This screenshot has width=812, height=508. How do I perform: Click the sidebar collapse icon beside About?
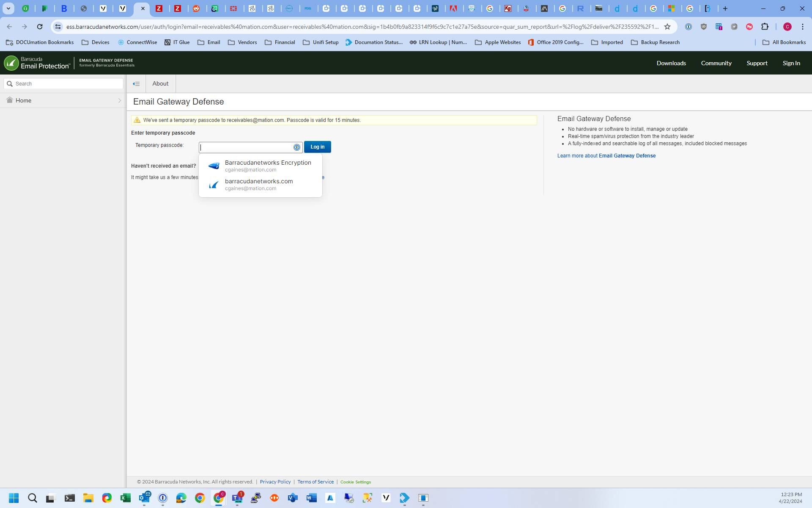coord(136,84)
